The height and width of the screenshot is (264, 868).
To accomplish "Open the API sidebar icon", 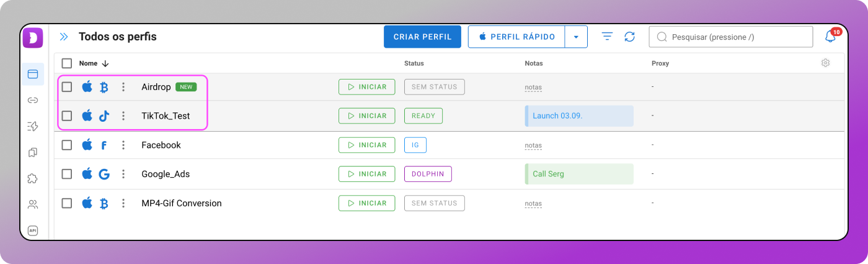I will point(33,230).
